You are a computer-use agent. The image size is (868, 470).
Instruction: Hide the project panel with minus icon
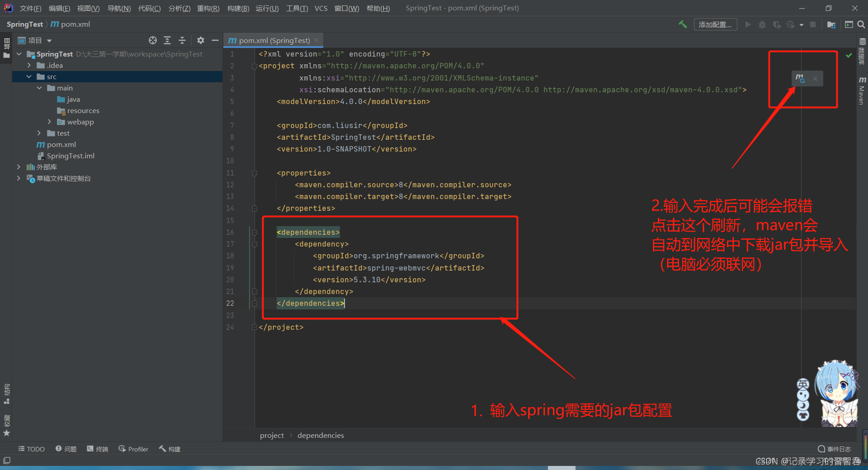point(215,40)
